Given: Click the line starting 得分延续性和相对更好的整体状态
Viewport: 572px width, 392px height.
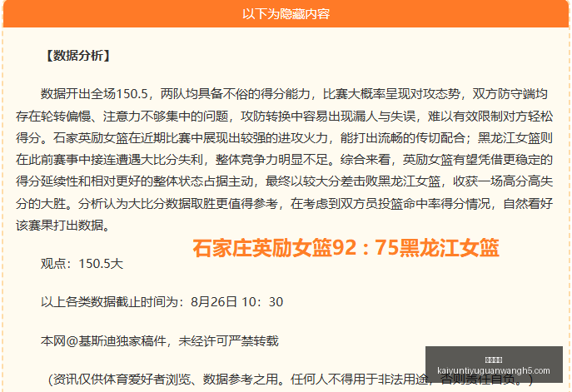Looking at the screenshot, I should pyautogui.click(x=284, y=181).
